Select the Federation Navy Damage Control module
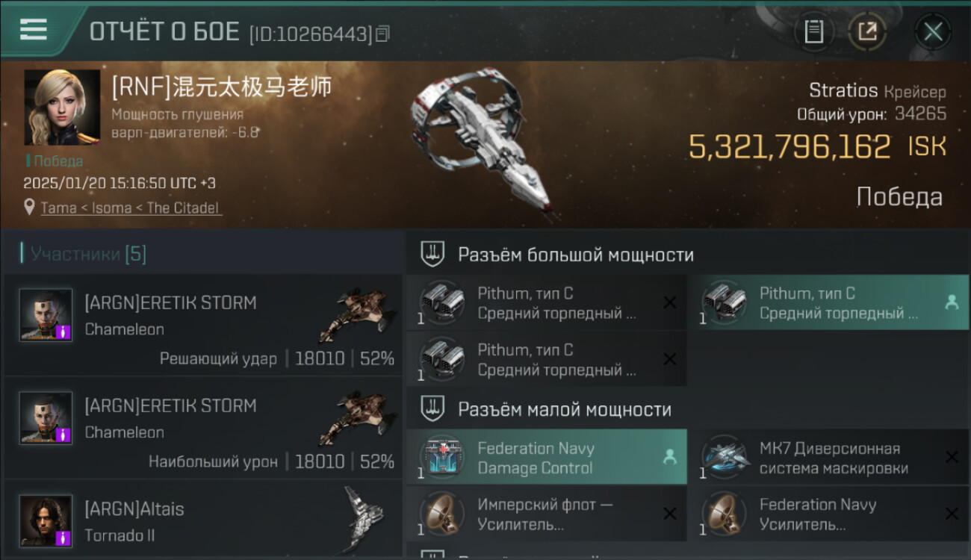The image size is (971, 560). pos(547,457)
